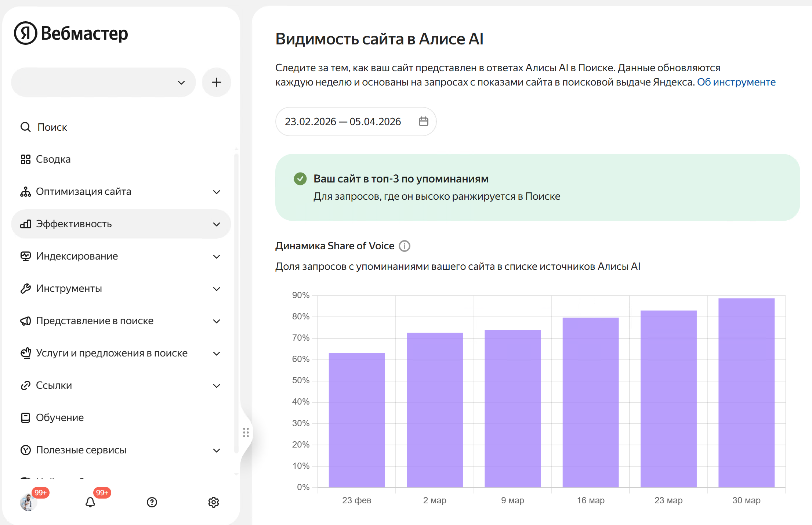
Task: Click the Оптимизация сайта menu label
Action: click(84, 192)
